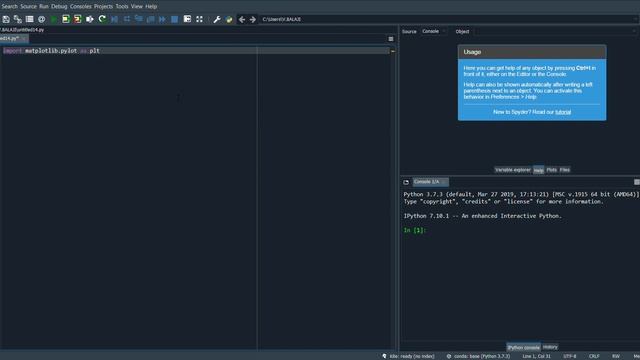Screen dimensions: 640x360
Task: Open PYTHONPATH manager python icon
Action: click(x=229, y=19)
